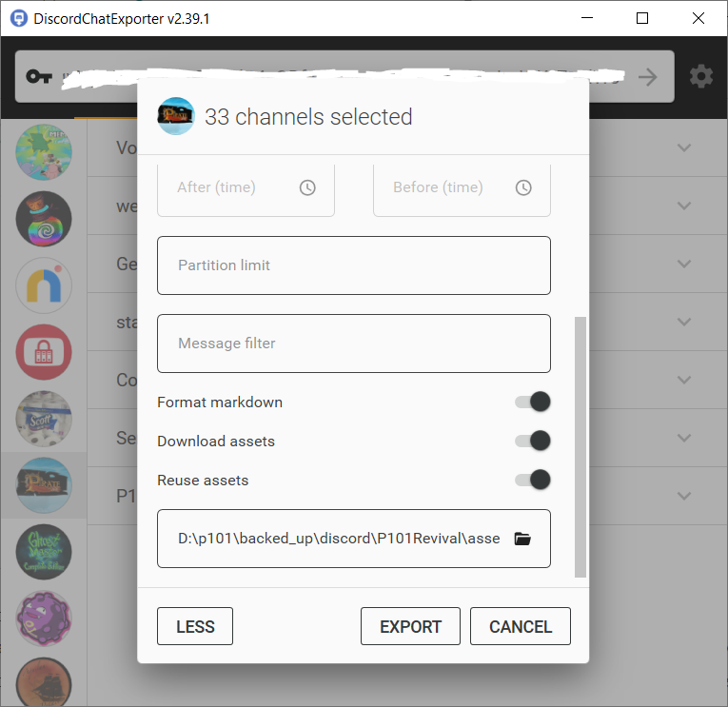Select the rainbow swirl hat server icon

[x=44, y=220]
